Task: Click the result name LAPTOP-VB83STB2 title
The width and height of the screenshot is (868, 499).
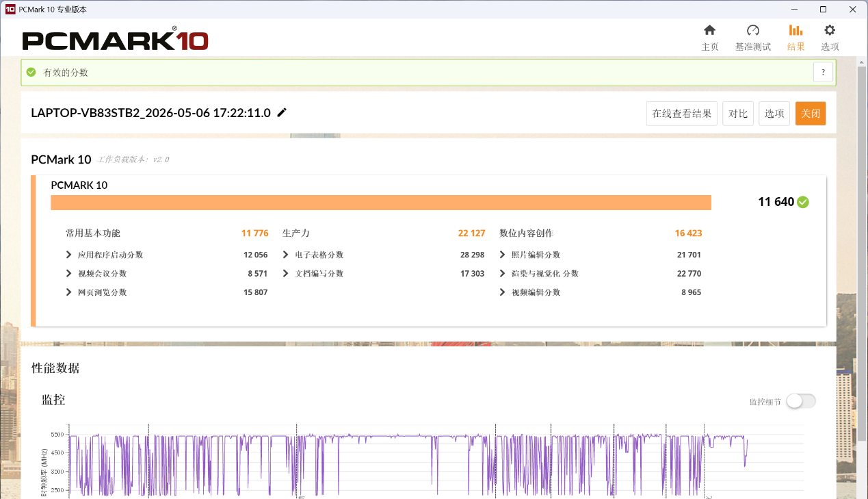Action: point(150,112)
